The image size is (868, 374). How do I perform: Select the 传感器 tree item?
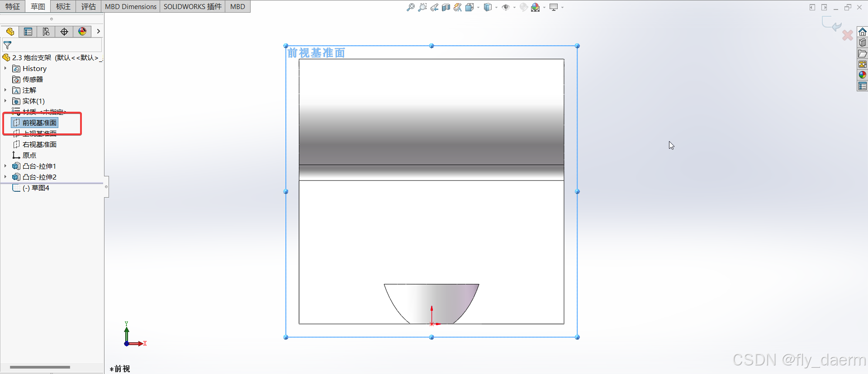(28, 79)
